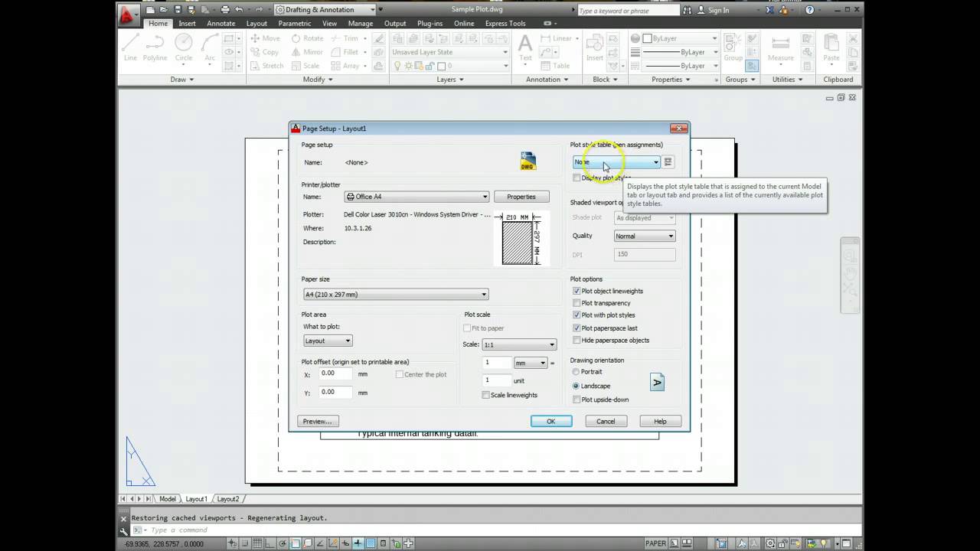Open the Parametric ribbon tab
The image size is (980, 551).
click(295, 24)
